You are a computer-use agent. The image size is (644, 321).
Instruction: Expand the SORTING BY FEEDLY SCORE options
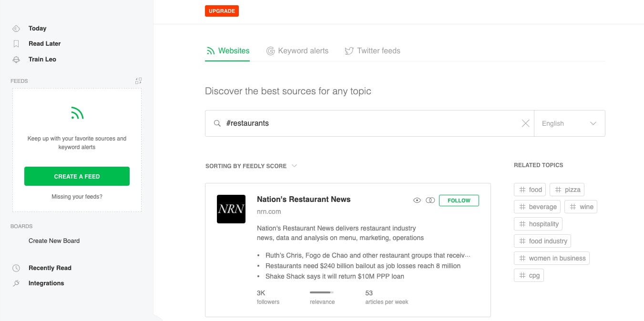coord(294,166)
